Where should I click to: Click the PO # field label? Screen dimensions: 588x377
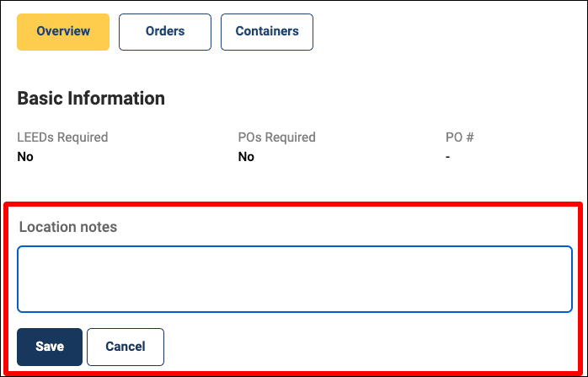coord(460,137)
